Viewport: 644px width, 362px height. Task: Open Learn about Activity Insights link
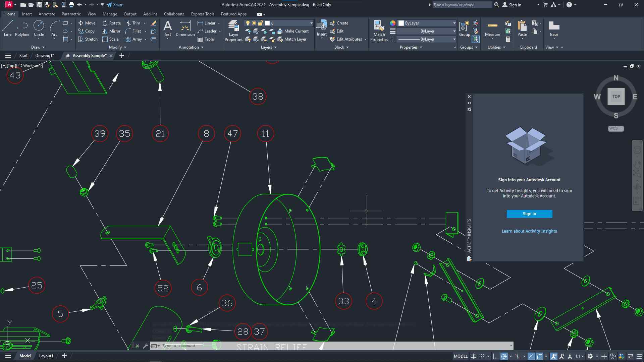click(529, 231)
